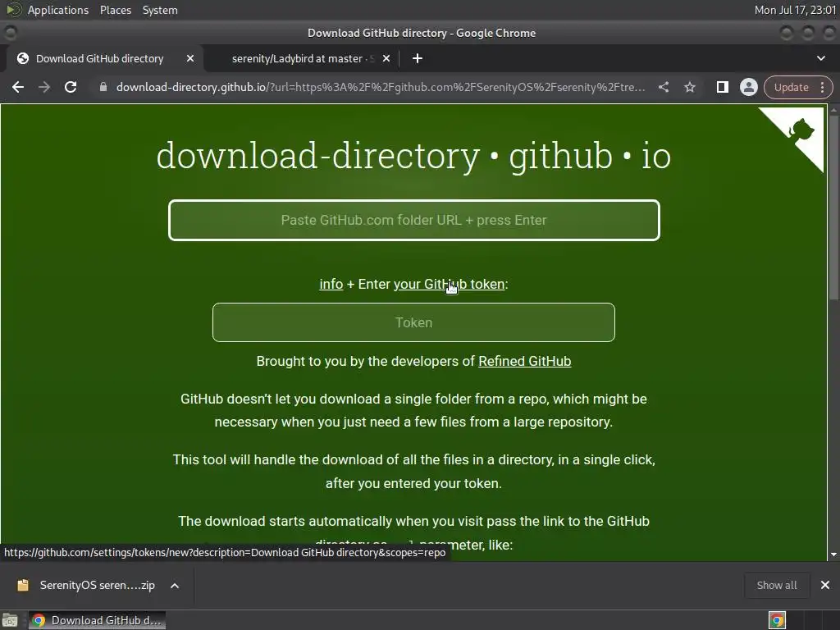The image size is (840, 630).
Task: Focus the Paste GitHub.com folder URL field
Action: pyautogui.click(x=414, y=220)
